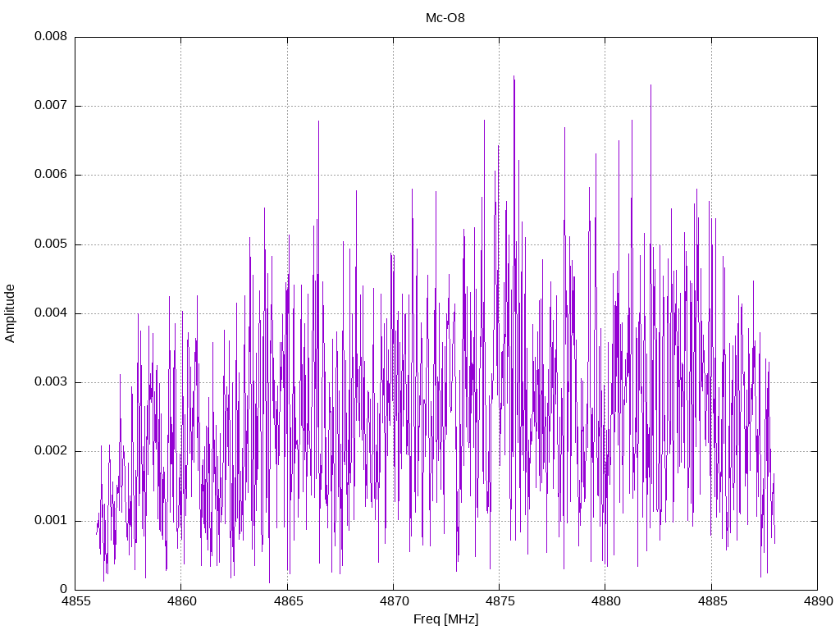Click y-axis tick label 0.007
Viewport: 840px width, 630px height.
(51, 106)
